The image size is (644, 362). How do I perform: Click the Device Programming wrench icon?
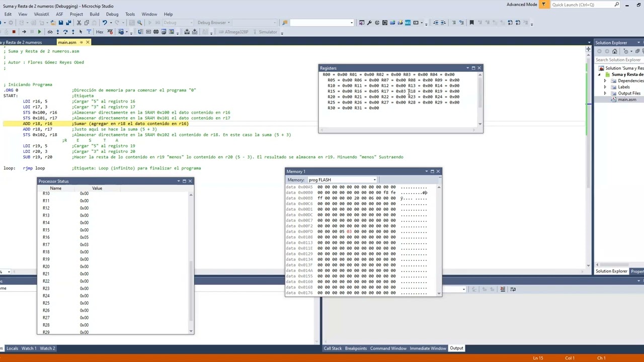point(369,23)
